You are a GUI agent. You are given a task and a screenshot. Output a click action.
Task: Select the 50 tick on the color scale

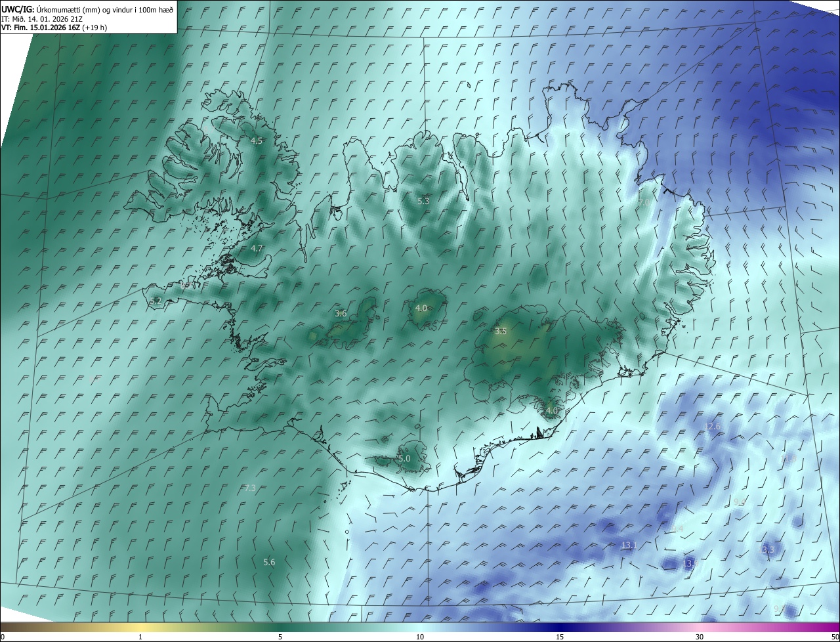tap(835, 637)
